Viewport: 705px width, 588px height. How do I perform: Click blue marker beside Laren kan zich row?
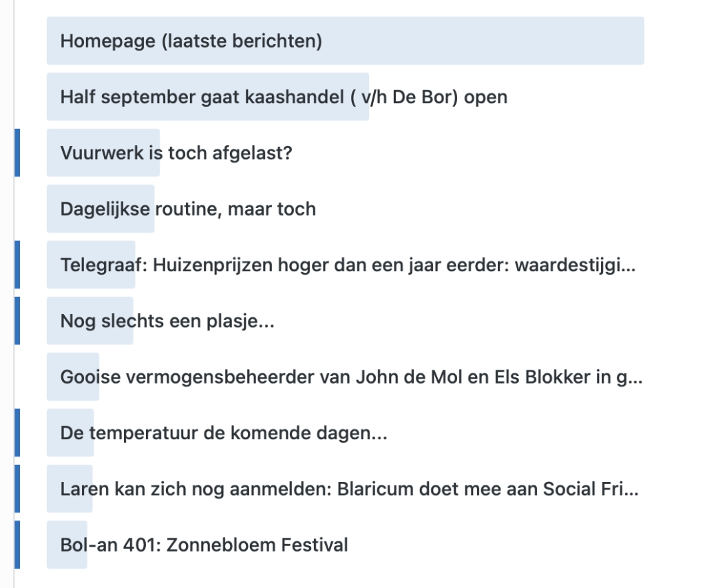pos(17,489)
